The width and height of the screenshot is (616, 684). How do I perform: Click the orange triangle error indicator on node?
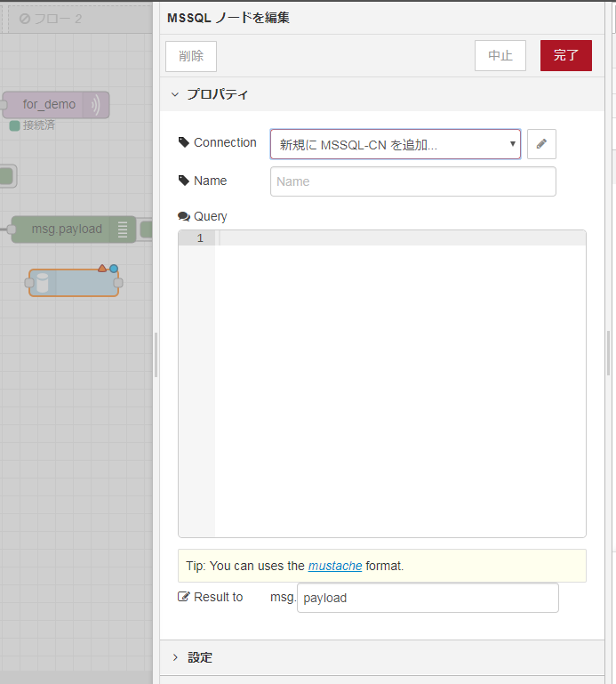click(x=102, y=269)
